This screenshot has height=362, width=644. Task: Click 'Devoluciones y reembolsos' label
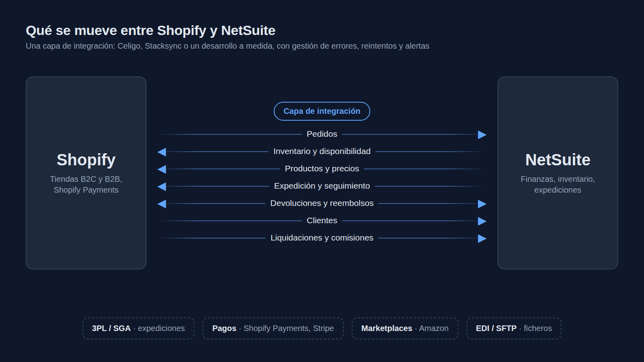pos(322,203)
